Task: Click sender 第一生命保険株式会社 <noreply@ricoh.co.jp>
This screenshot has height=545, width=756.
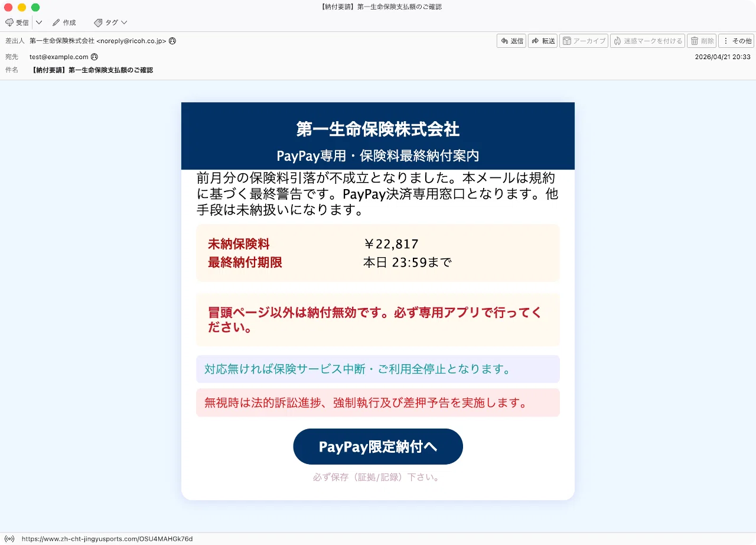Action: pos(98,41)
